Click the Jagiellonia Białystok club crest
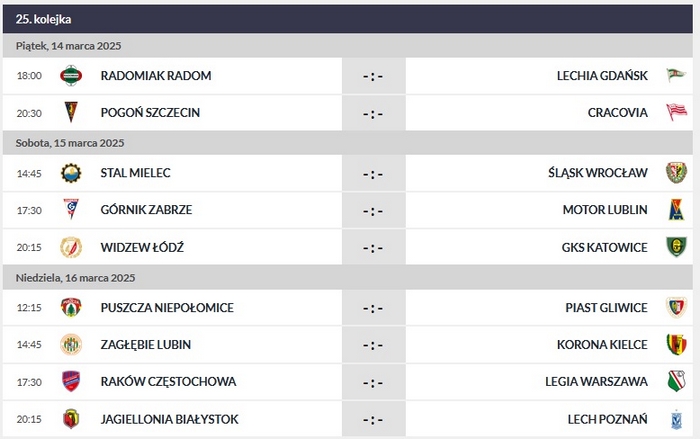 coord(70,419)
